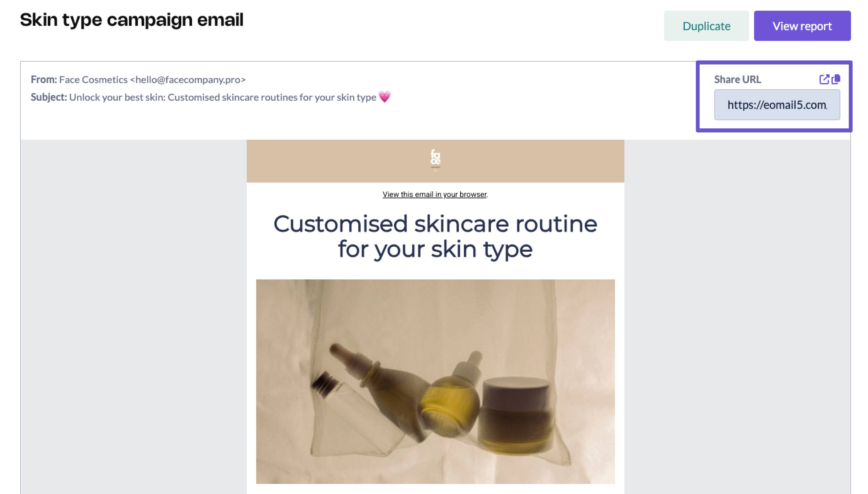Click the beige email header banner
The image size is (868, 494).
(x=435, y=161)
